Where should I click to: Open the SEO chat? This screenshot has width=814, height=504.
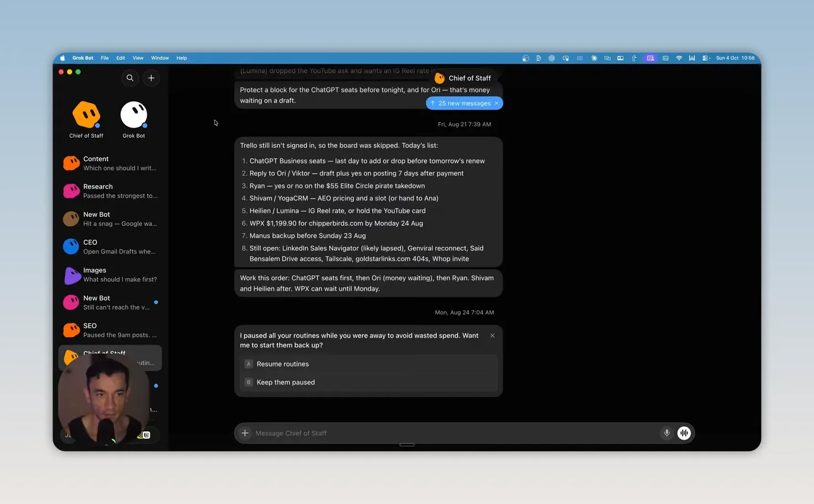point(110,330)
